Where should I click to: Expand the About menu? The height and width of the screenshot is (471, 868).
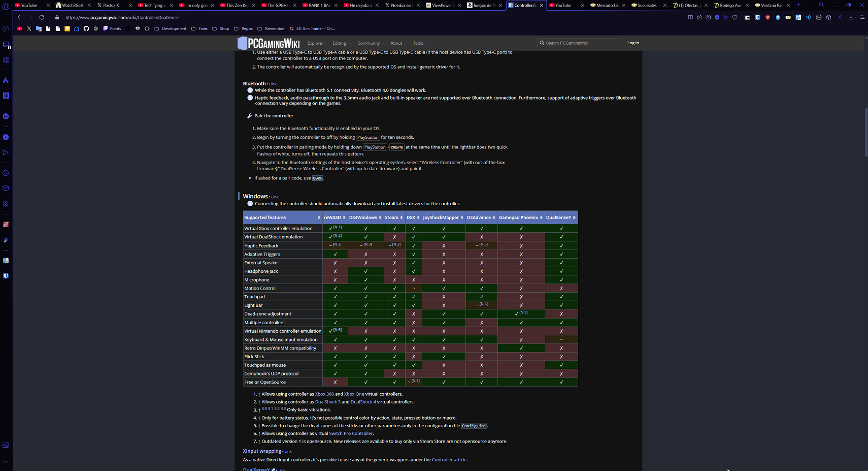pos(398,43)
